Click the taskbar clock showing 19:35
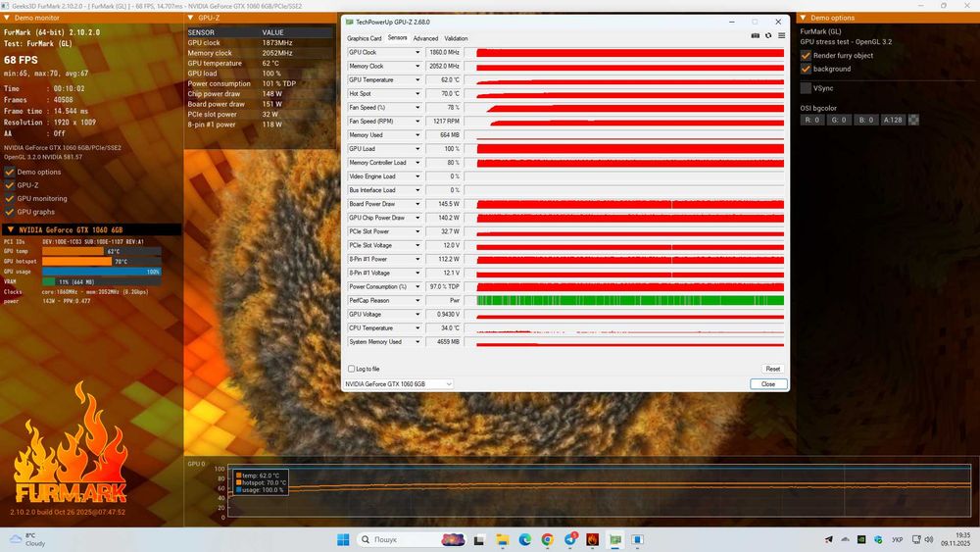The height and width of the screenshot is (552, 980). pos(955,539)
